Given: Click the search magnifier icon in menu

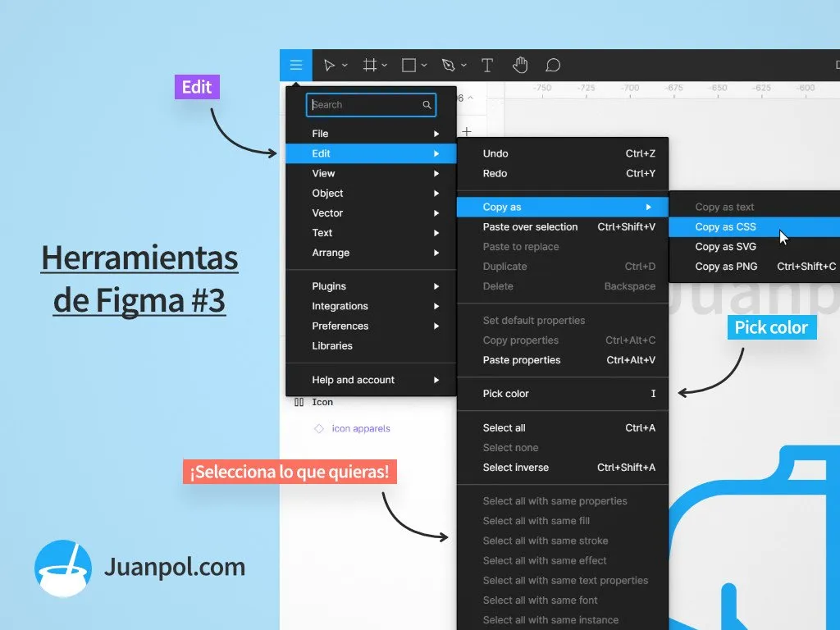Looking at the screenshot, I should pos(427,105).
